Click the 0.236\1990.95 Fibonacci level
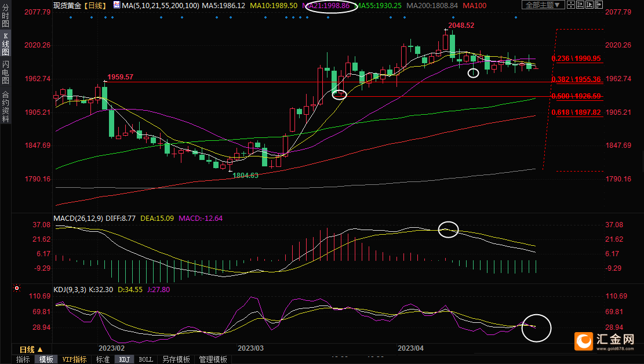 [x=576, y=59]
